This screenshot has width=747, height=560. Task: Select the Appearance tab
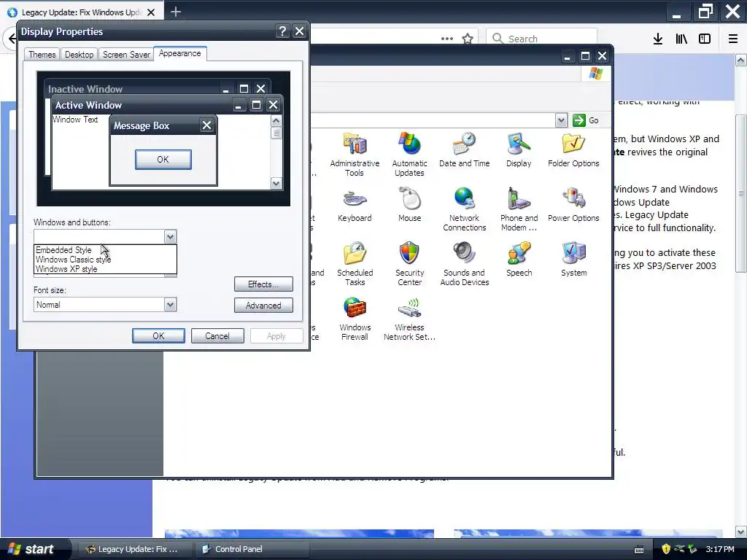(180, 53)
